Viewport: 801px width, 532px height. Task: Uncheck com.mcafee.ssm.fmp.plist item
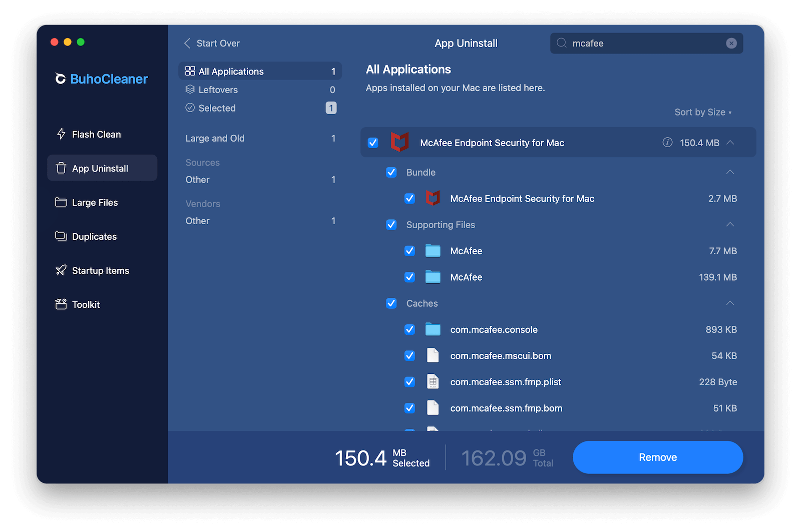410,382
